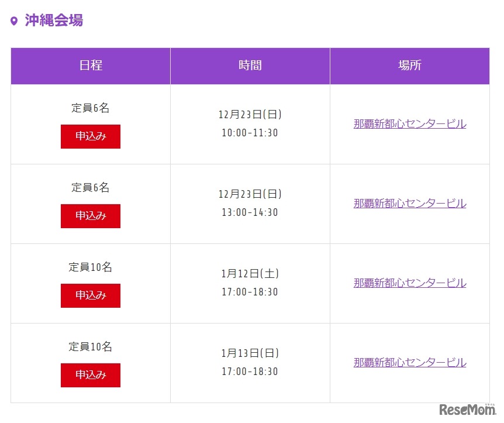Click the 12月23日(日) 10:00-11:30 time cell
Viewport: 504px width, 423px height.
tap(250, 123)
